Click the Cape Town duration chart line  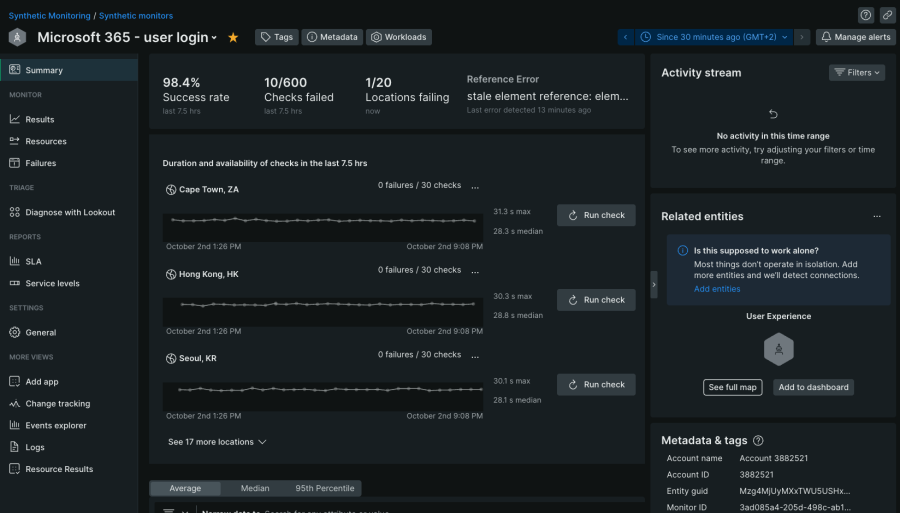tap(323, 220)
